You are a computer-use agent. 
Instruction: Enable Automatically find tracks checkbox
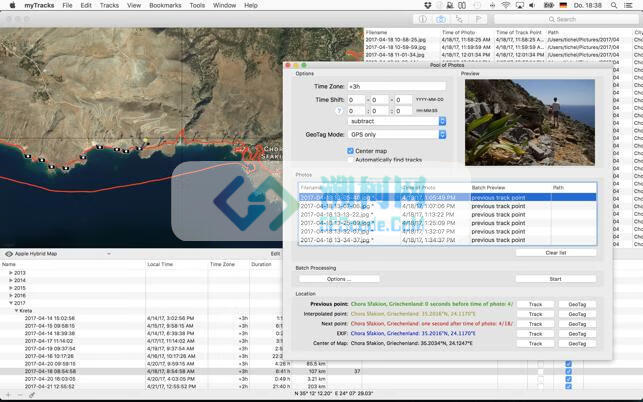tap(350, 160)
